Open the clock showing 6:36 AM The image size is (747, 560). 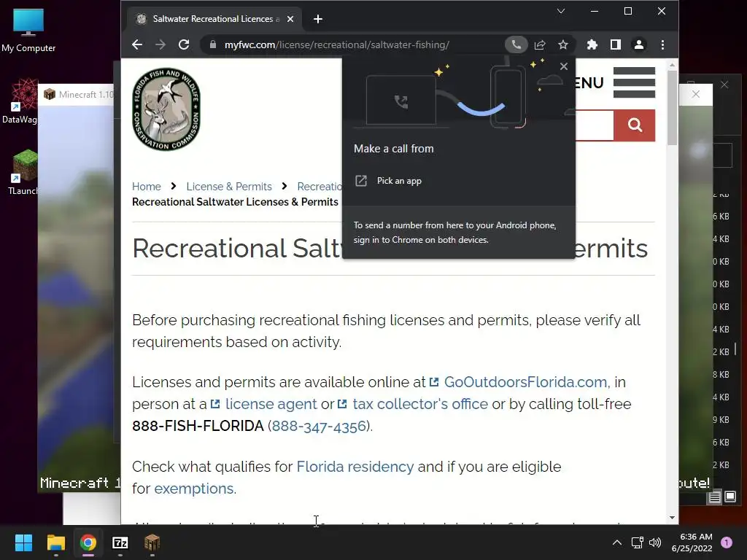tap(692, 542)
